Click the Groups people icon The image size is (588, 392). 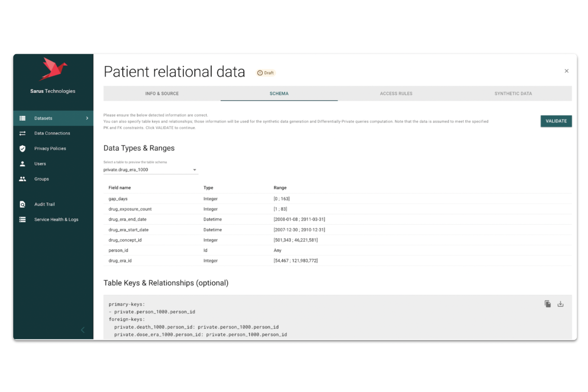22,179
